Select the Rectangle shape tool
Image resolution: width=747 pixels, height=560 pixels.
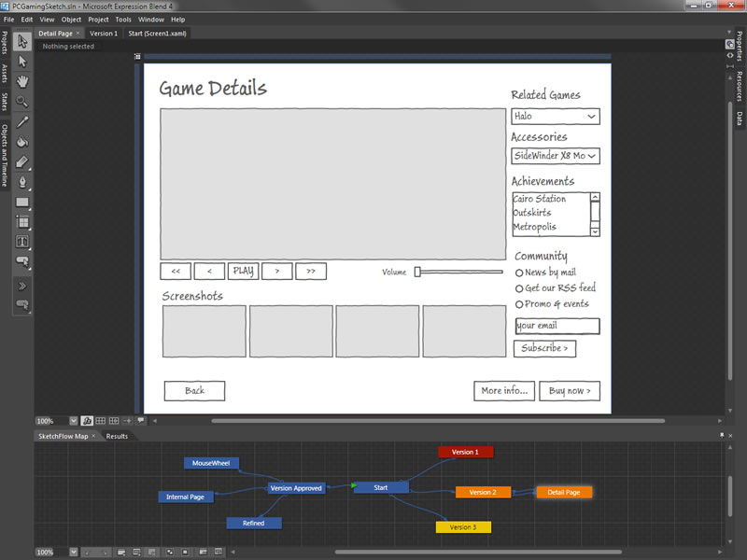coord(22,203)
